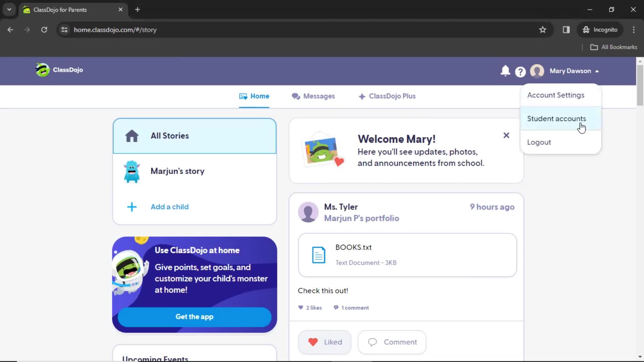Click the ClassDojo Plus star icon
The height and width of the screenshot is (362, 644).
pos(362,96)
